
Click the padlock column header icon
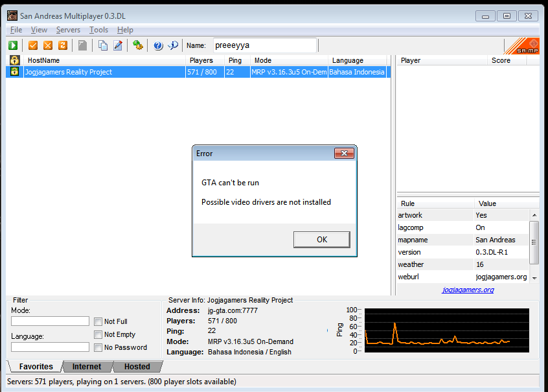pyautogui.click(x=14, y=60)
